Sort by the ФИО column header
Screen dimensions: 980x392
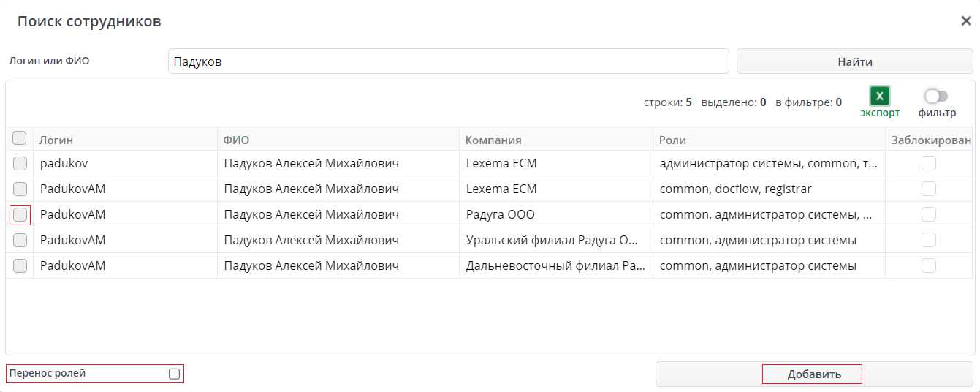(x=237, y=140)
